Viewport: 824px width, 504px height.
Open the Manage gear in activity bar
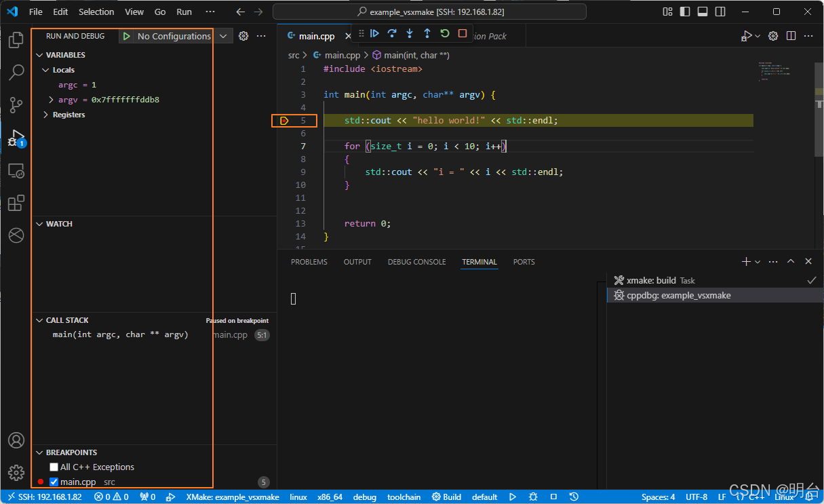pyautogui.click(x=16, y=473)
